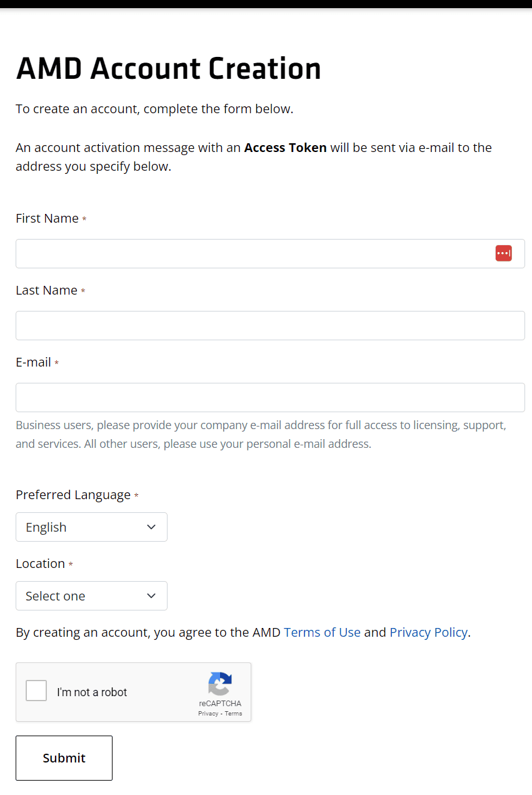
Task: Expand the Location dropdown chevron
Action: (151, 595)
